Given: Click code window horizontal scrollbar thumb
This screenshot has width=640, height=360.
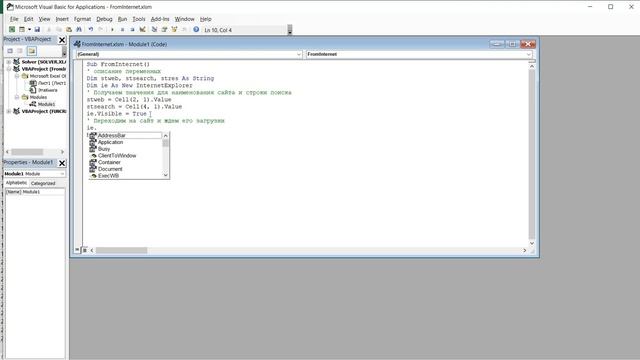Looking at the screenshot, I should click(x=122, y=250).
